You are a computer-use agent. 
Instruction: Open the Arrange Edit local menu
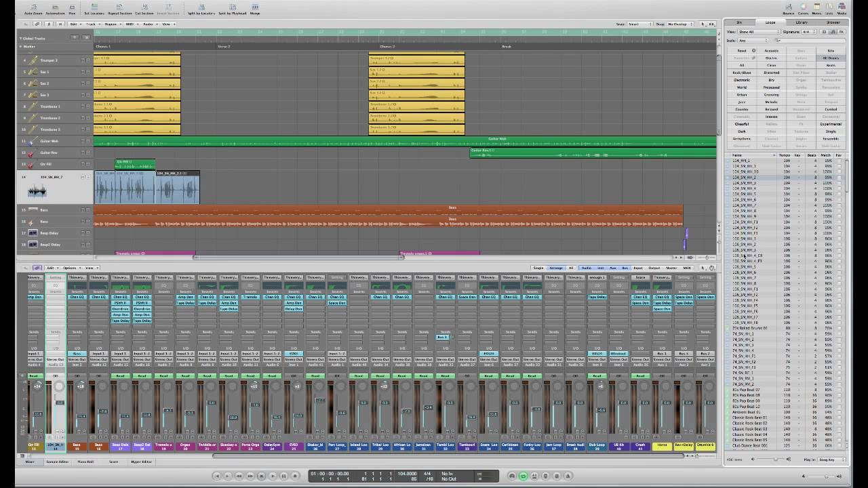click(75, 24)
